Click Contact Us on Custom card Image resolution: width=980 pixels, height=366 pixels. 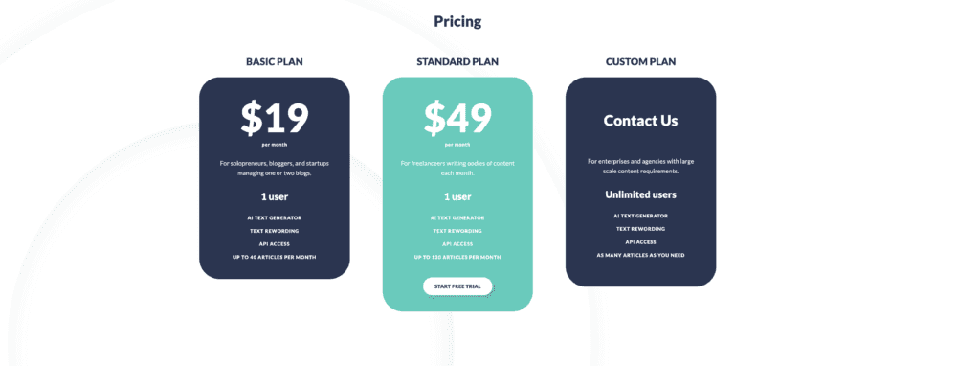pyautogui.click(x=640, y=121)
